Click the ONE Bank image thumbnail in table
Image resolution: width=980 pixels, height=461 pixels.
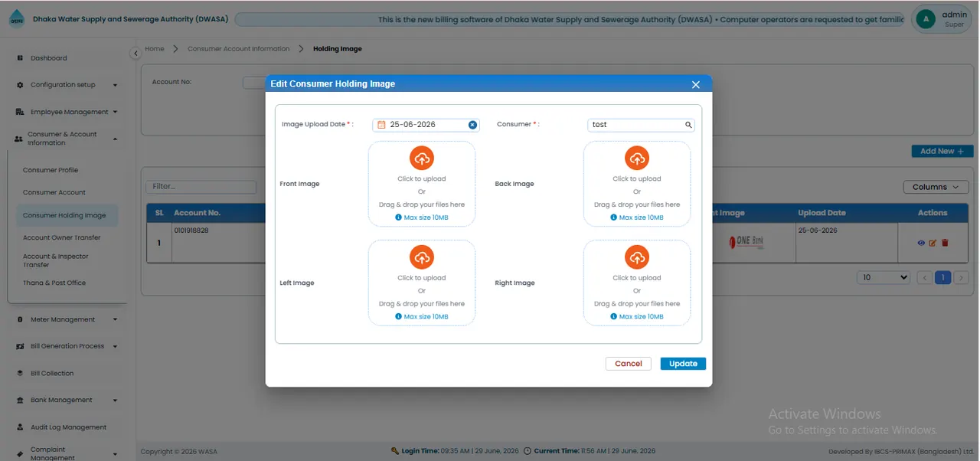click(x=746, y=242)
